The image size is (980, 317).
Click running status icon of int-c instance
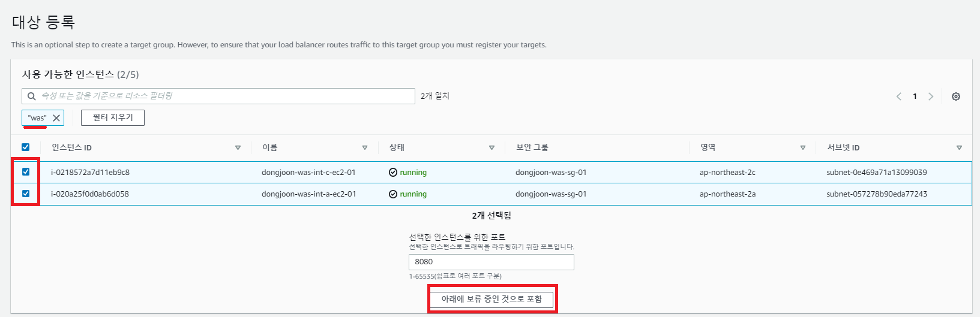tap(393, 173)
